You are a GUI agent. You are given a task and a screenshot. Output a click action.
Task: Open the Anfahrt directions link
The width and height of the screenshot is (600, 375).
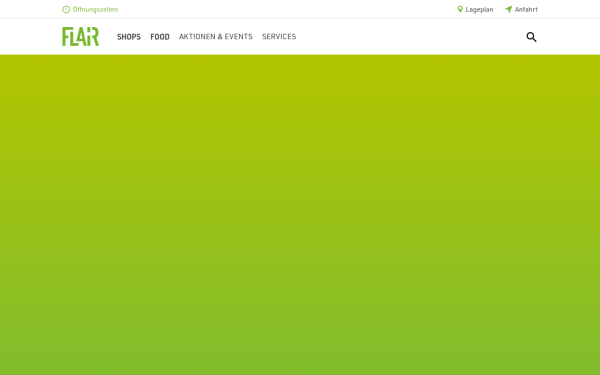pos(526,10)
